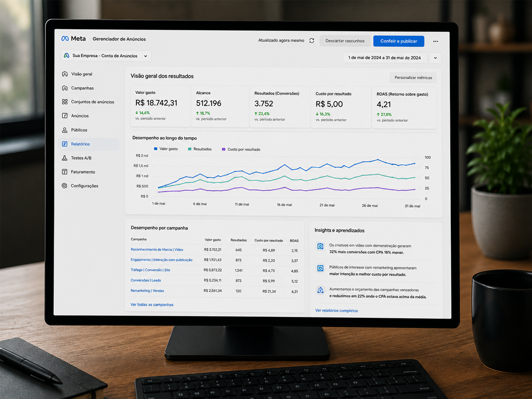Open Tráfego | Conversão | Site campaign
Viewport: 532px width, 399px height.
tap(150, 270)
